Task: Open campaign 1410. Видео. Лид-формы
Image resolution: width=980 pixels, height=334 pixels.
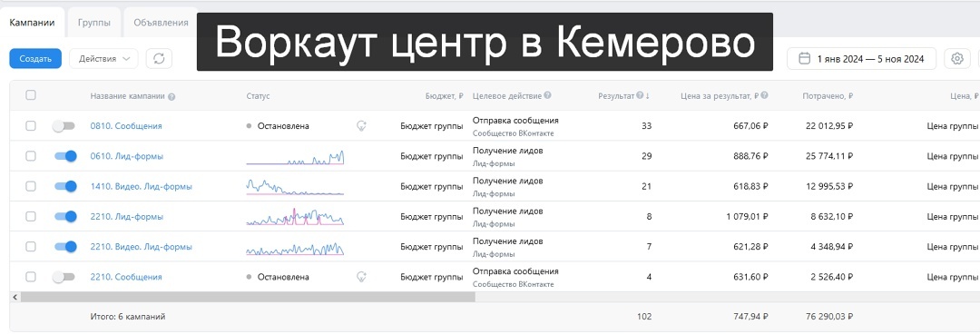Action: pyautogui.click(x=141, y=186)
